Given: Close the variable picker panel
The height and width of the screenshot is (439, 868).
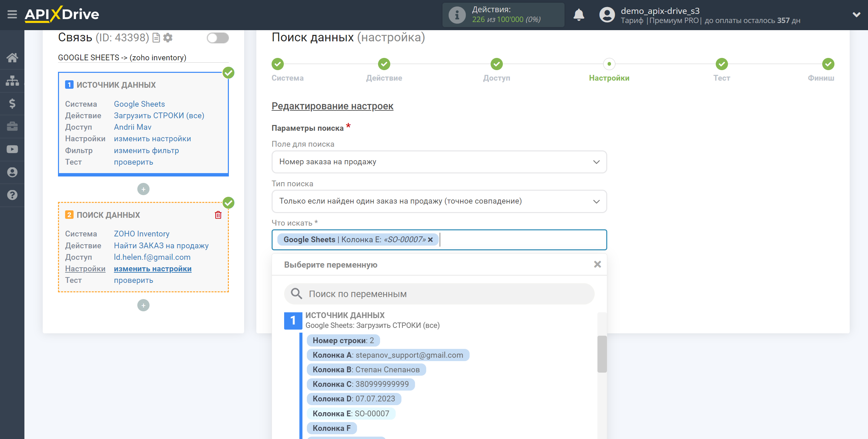Looking at the screenshot, I should pyautogui.click(x=597, y=264).
